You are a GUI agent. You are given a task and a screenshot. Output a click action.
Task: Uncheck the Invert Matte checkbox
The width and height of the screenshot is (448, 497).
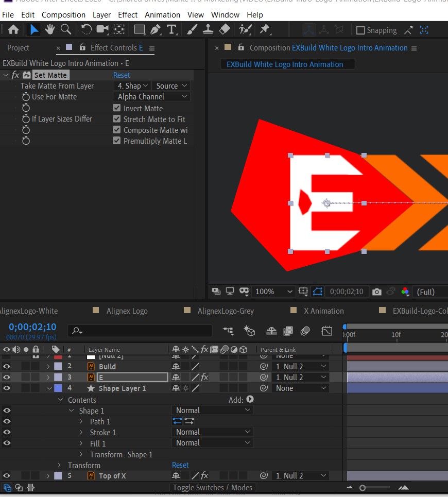(x=116, y=108)
